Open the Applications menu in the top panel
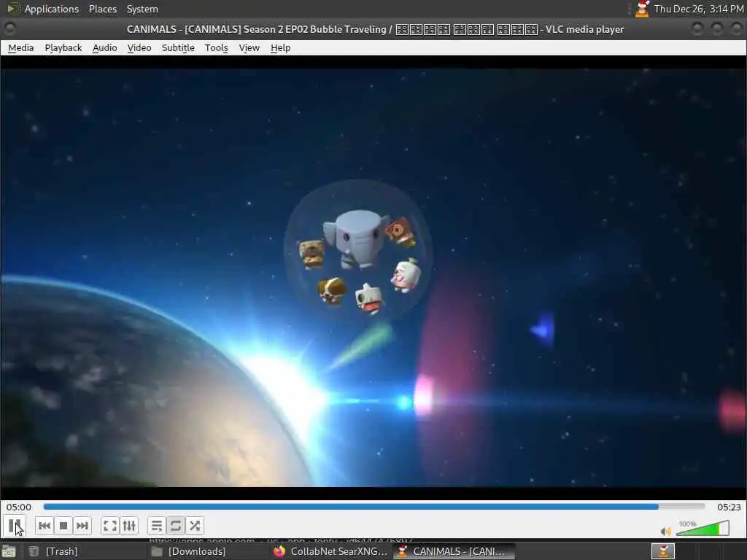This screenshot has width=747, height=560. pyautogui.click(x=52, y=9)
